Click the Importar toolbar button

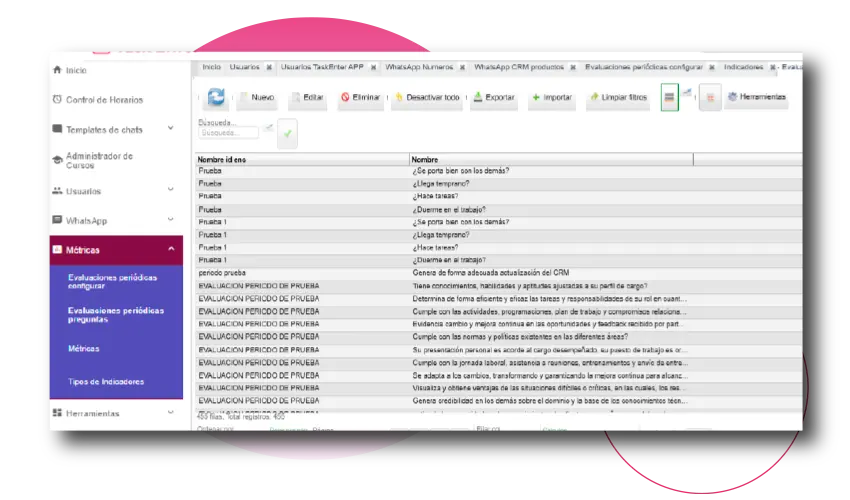pyautogui.click(x=551, y=98)
